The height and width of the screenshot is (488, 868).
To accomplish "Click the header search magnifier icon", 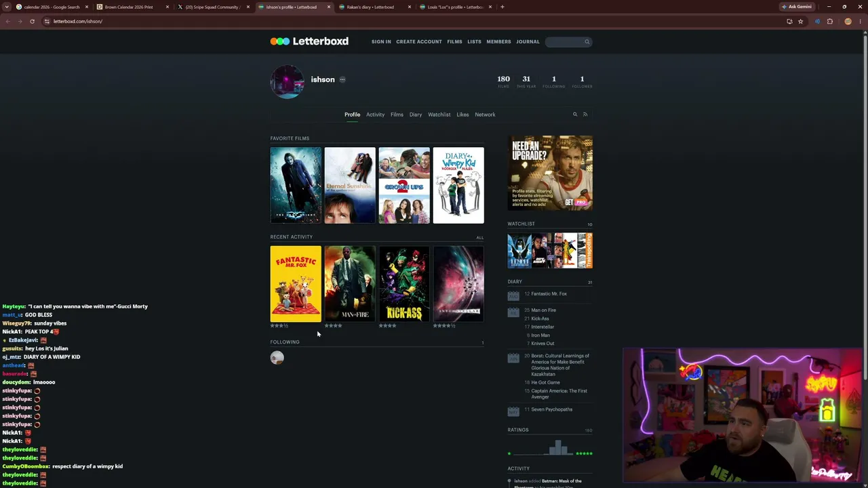I will pos(587,42).
